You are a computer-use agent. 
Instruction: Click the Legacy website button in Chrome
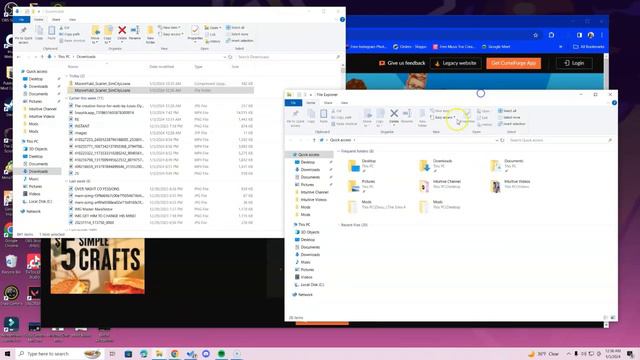point(456,63)
